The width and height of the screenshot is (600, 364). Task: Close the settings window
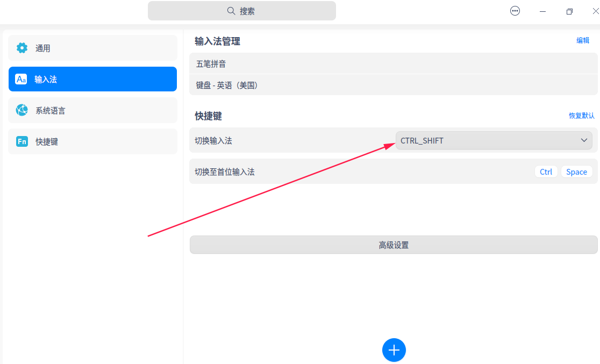pyautogui.click(x=595, y=11)
